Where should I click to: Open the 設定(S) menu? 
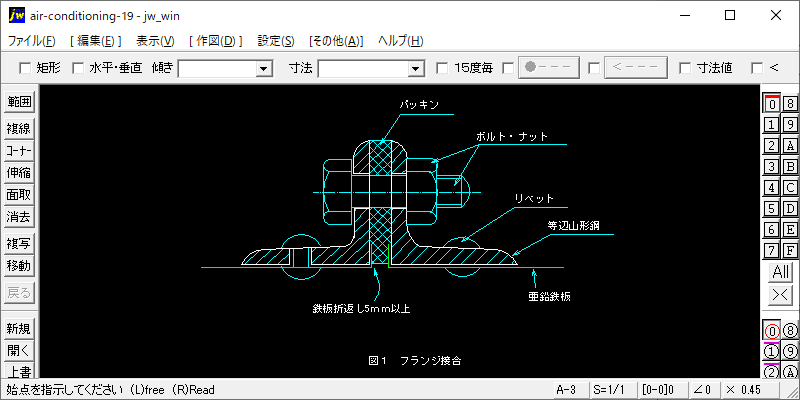point(276,41)
